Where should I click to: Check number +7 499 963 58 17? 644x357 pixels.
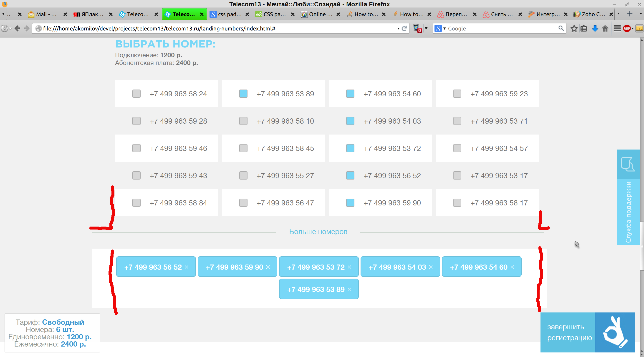tap(457, 203)
